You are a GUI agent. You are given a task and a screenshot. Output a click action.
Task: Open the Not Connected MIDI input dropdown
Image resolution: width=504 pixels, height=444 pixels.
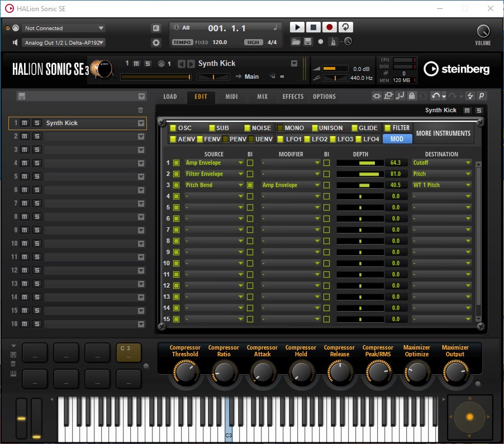tap(63, 27)
